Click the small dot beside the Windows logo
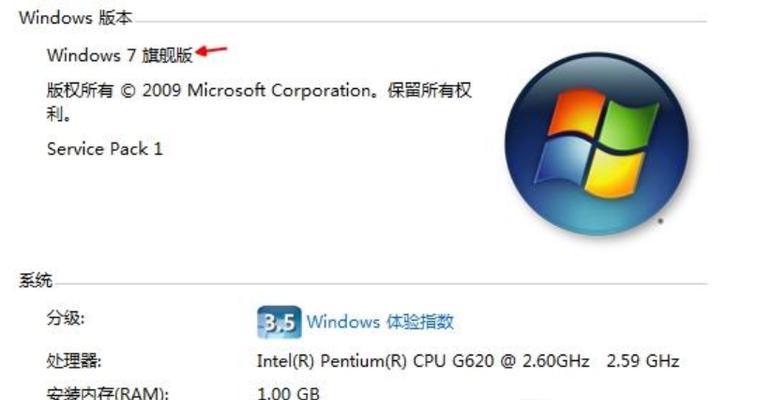The height and width of the screenshot is (400, 772). tap(661, 221)
